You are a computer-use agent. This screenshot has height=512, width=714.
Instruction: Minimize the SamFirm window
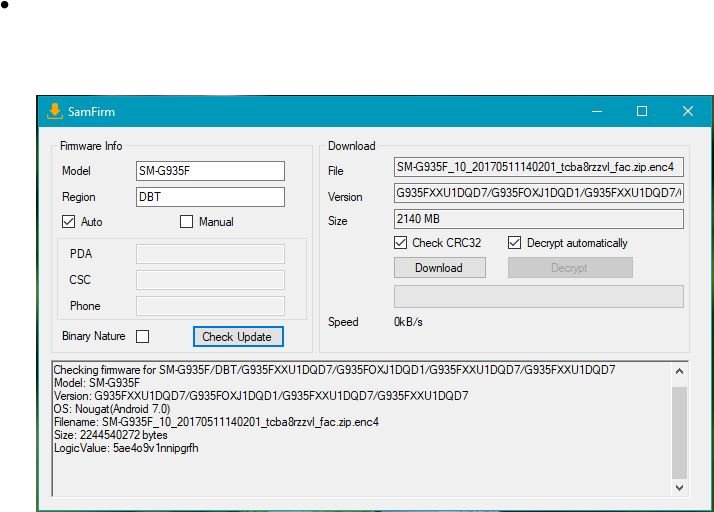point(597,111)
